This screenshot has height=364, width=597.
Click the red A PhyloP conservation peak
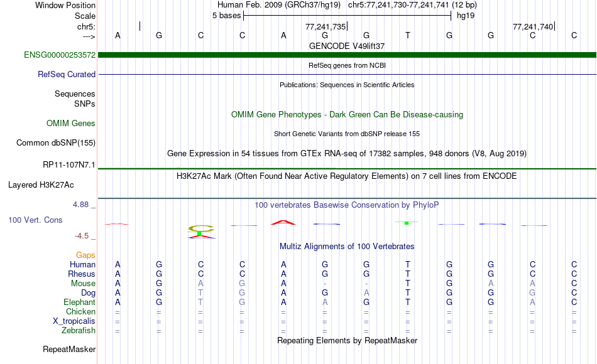click(x=283, y=223)
